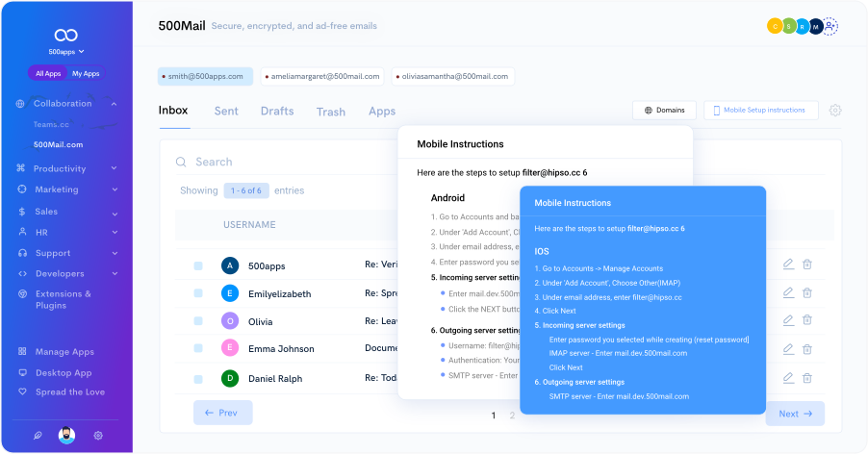Open the user profile avatar
868x454 pixels.
click(x=67, y=435)
